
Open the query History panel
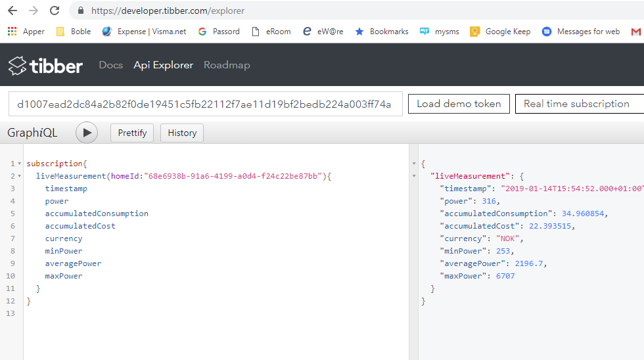182,133
